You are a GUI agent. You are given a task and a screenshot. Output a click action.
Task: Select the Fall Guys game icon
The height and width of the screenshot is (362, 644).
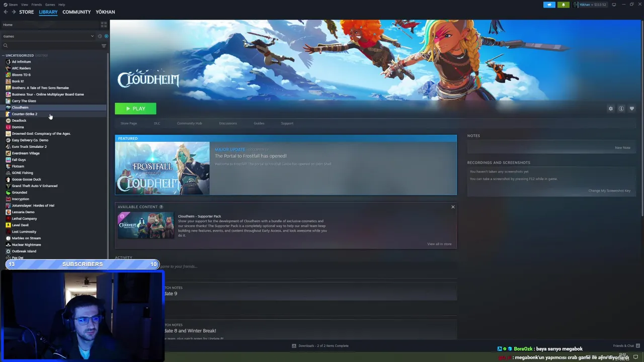pyautogui.click(x=8, y=159)
